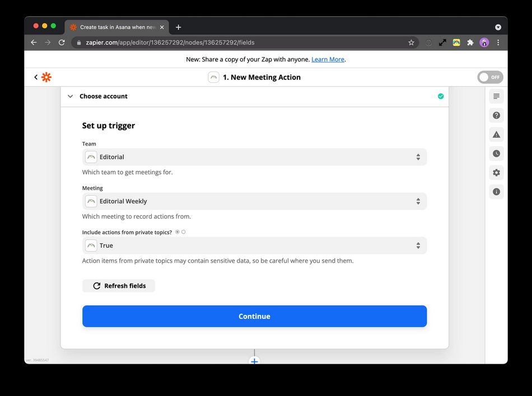Collapse the Choose account section
The height and width of the screenshot is (396, 532).
pyautogui.click(x=70, y=96)
